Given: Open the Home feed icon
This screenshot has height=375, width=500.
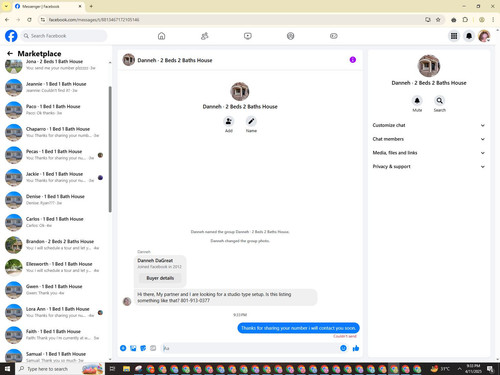Looking at the screenshot, I should pyautogui.click(x=161, y=36).
